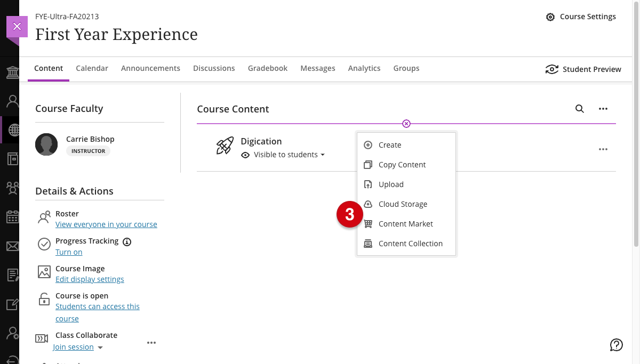This screenshot has width=640, height=364.
Task: Click Students can access this course link
Action: [x=98, y=312]
